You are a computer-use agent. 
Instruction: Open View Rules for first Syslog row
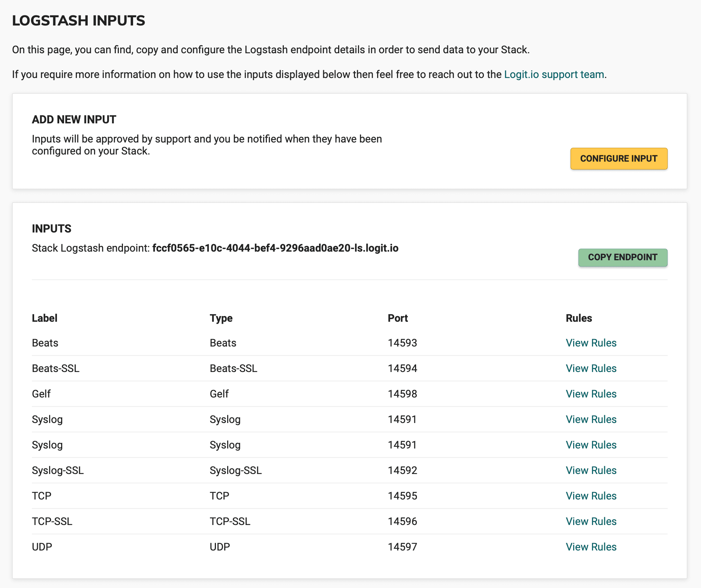coord(591,419)
